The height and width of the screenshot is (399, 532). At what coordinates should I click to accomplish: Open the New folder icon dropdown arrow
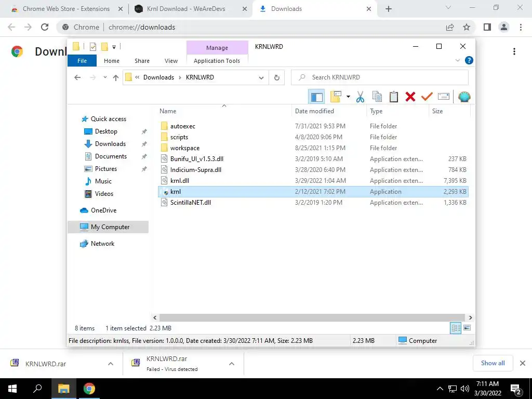coord(348,97)
